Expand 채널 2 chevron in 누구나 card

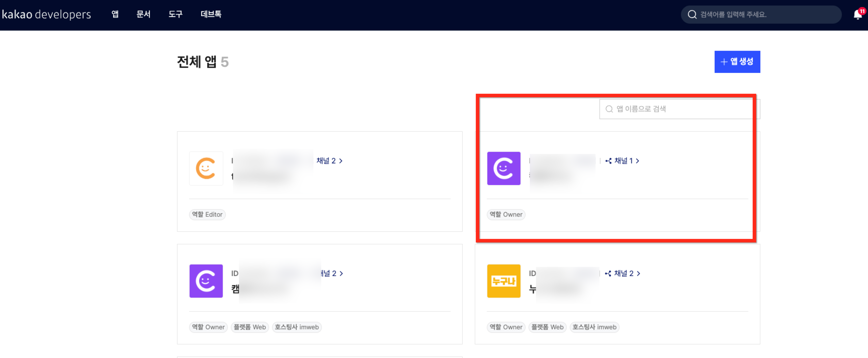tap(638, 274)
